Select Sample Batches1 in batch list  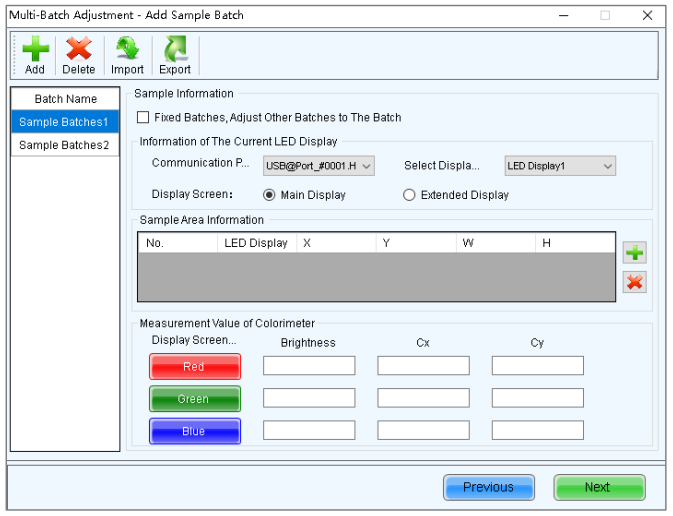pos(65,122)
